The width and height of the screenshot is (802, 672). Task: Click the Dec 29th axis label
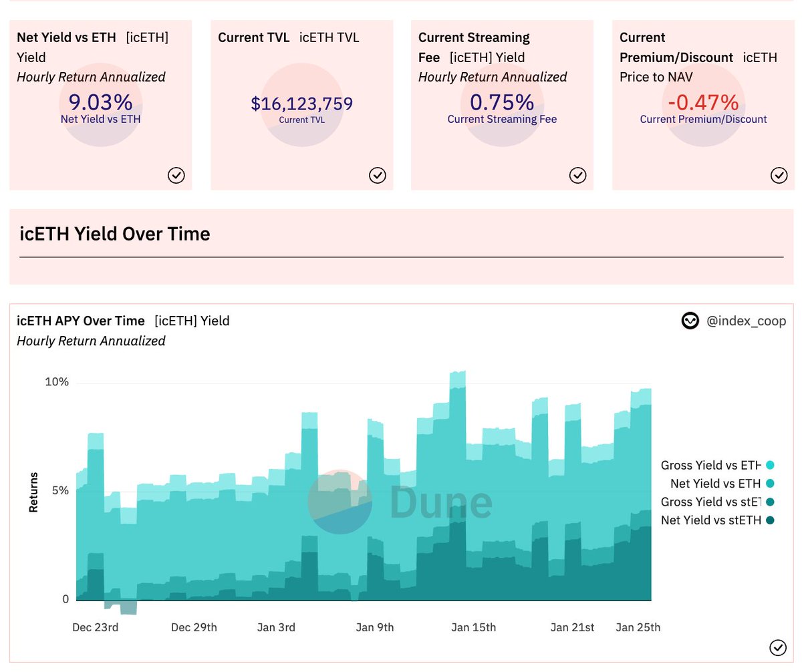click(x=194, y=627)
